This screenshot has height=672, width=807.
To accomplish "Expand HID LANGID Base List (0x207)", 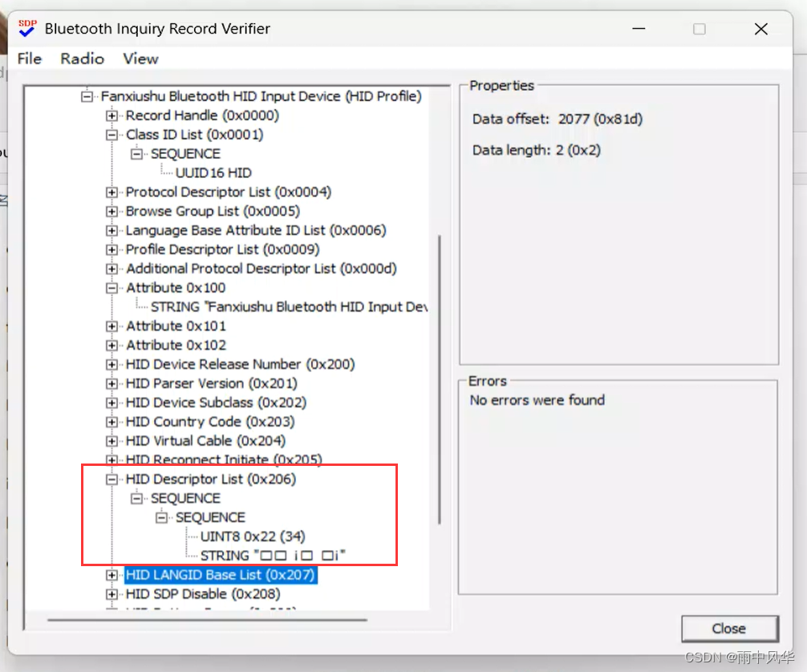I will [112, 575].
